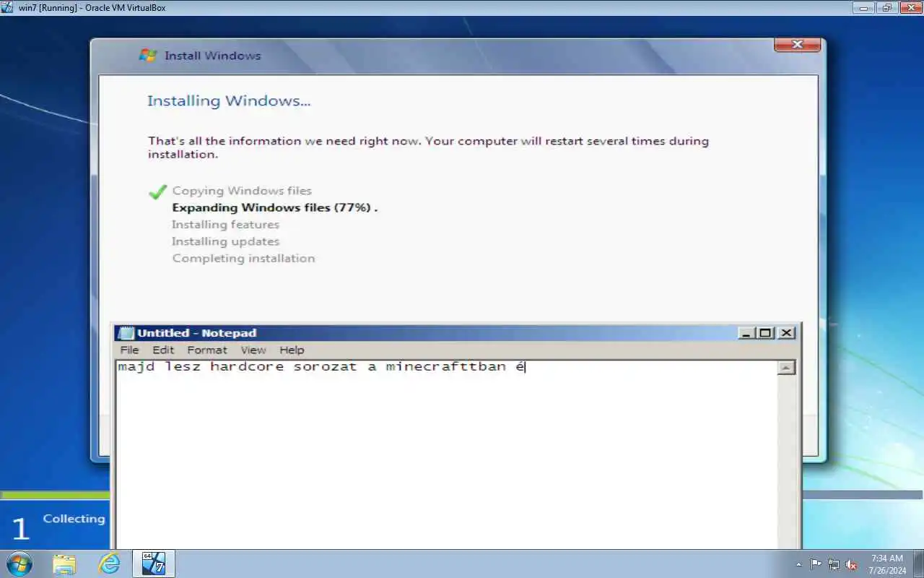Open the View menu in Notepad
Screen dimensions: 924x578
click(253, 350)
